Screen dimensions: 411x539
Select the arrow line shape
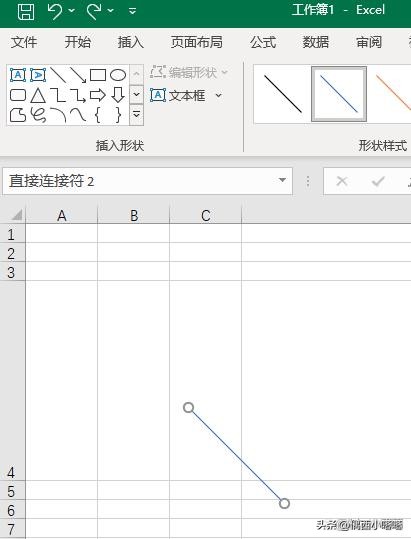click(x=78, y=75)
